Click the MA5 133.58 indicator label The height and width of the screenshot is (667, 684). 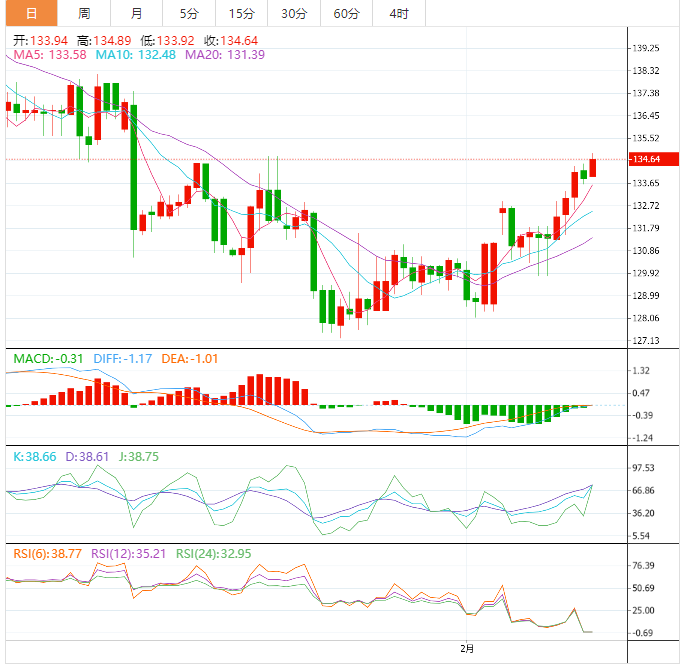(50, 55)
